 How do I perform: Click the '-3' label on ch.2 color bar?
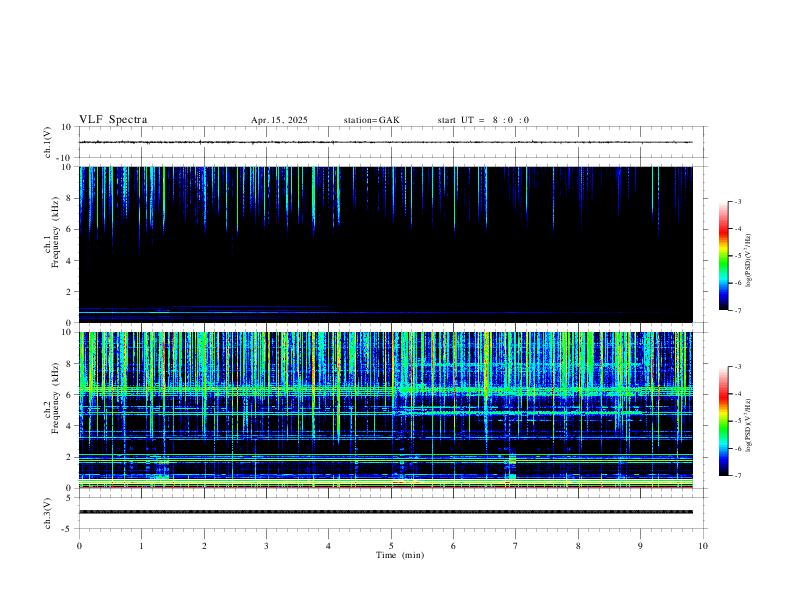coord(737,367)
